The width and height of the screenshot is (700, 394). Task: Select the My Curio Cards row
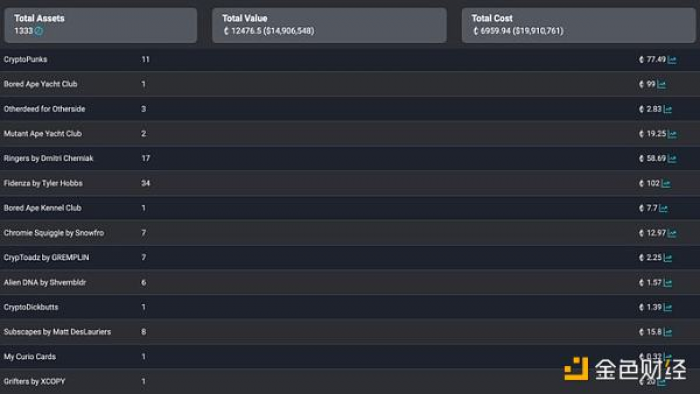tap(350, 357)
